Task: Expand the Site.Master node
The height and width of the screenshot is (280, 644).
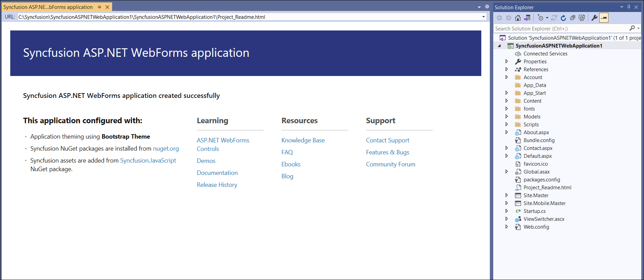Action: pos(507,195)
